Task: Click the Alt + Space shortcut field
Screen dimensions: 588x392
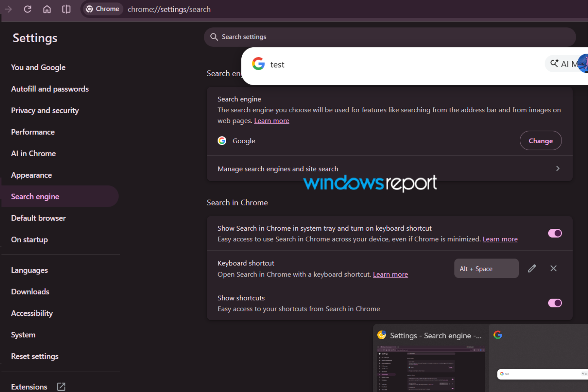Action: tap(486, 269)
